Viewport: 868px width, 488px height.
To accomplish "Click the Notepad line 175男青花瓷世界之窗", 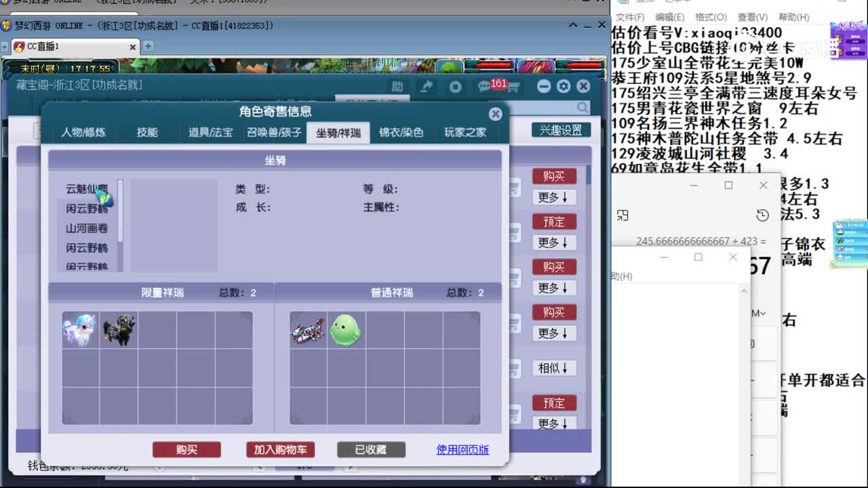I will tap(715, 108).
